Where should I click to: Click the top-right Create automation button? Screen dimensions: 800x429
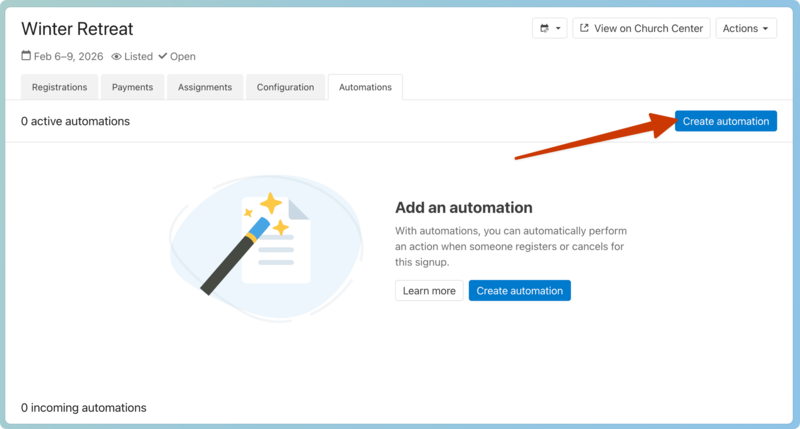point(726,121)
